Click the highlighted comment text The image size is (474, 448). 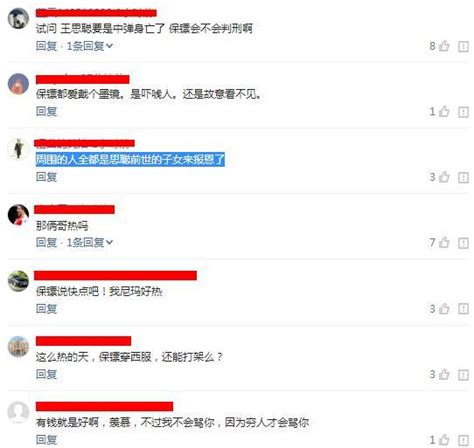coord(130,160)
